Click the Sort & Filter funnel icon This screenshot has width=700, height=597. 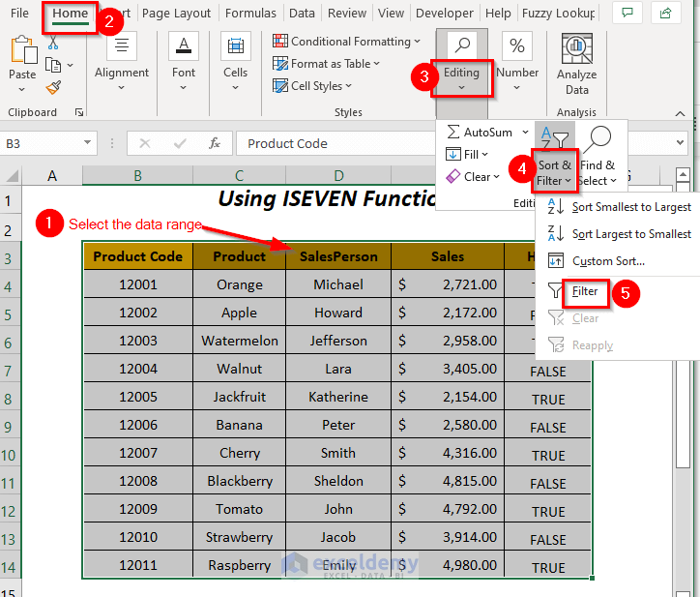(x=554, y=137)
